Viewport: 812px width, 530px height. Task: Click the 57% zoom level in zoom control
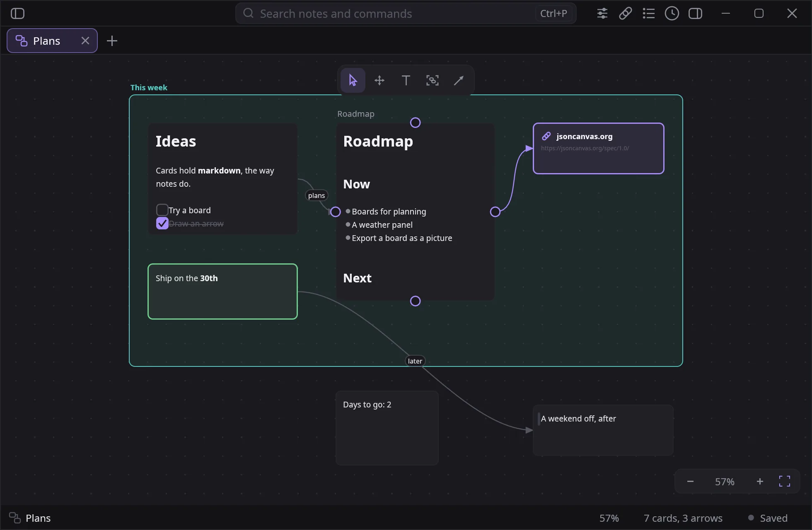725,482
